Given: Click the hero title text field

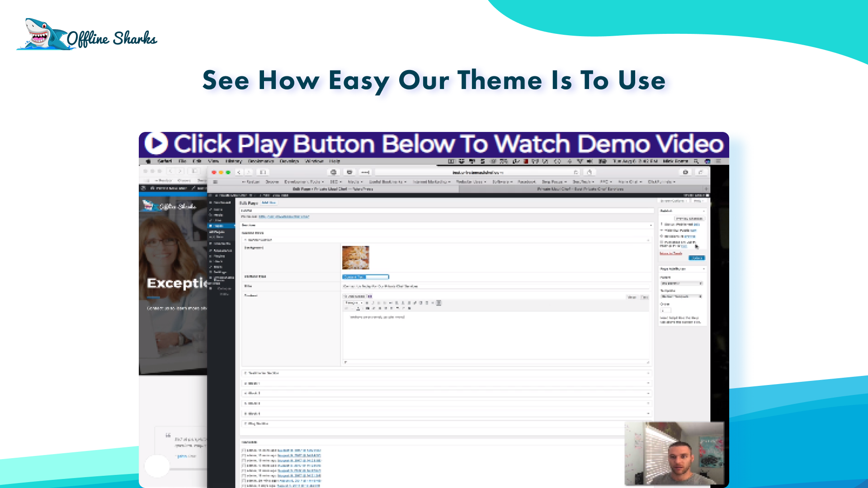Looking at the screenshot, I should click(495, 286).
